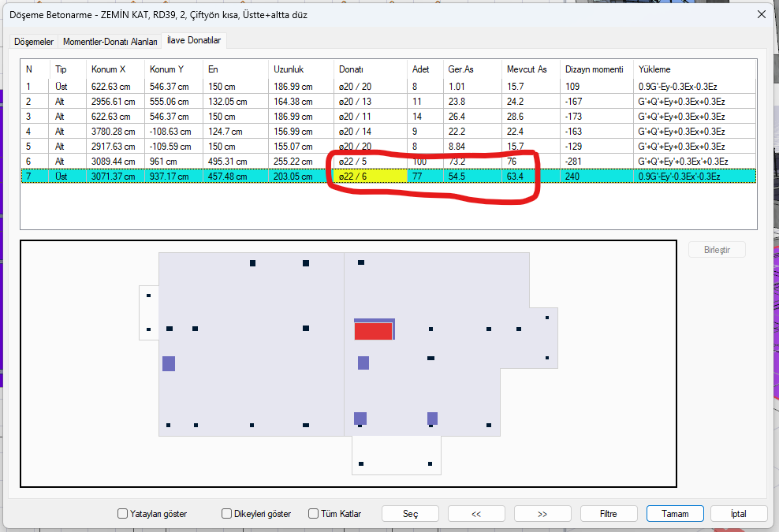Confirm with the Tamam button
This screenshot has width=779, height=532.
point(675,513)
